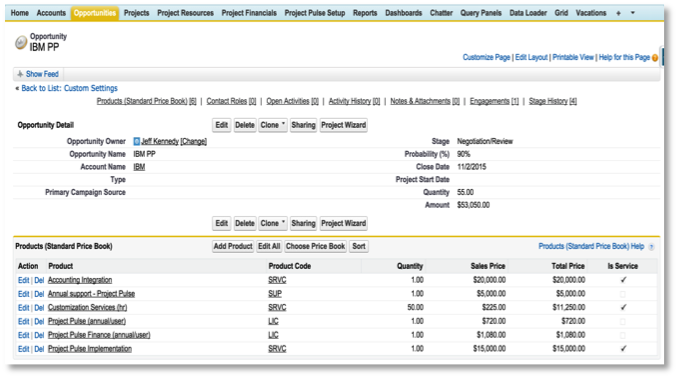This screenshot has width=678, height=378.
Task: Click the bottom Delete button
Action: (245, 224)
